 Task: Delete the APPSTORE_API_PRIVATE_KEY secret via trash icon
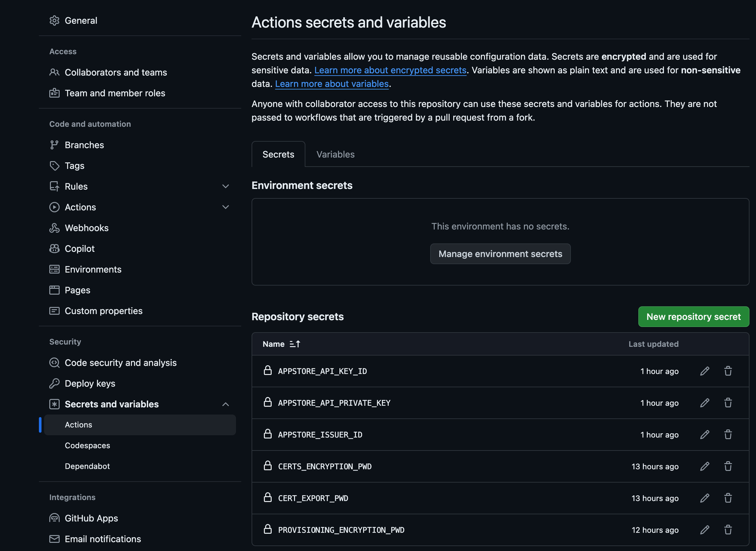pos(728,403)
